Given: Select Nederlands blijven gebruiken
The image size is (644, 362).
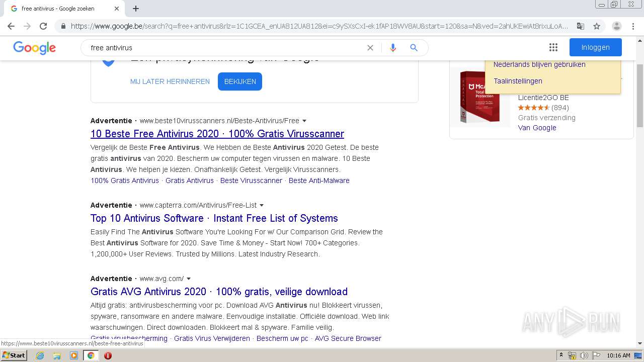Looking at the screenshot, I should point(539,64).
